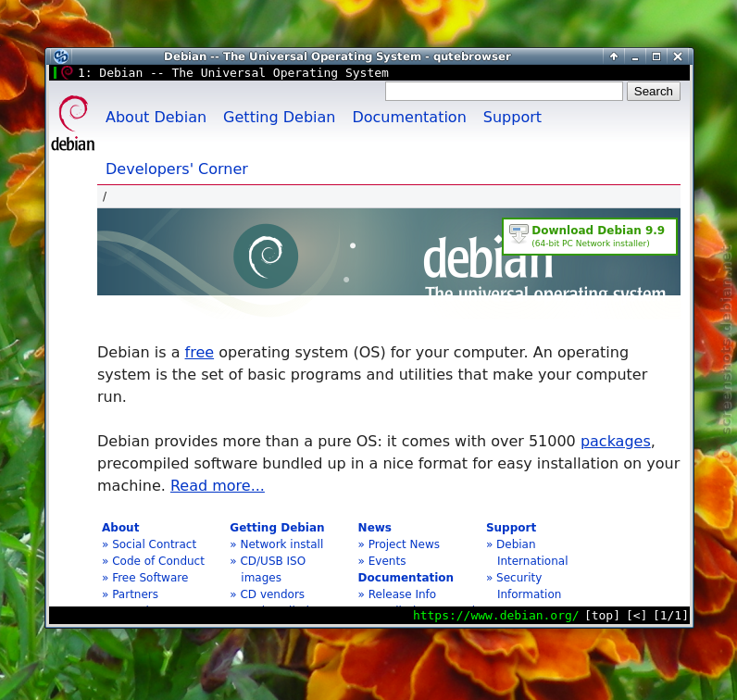Viewport: 737px width, 700px height.
Task: Click the swirl emblem in the banner
Action: pos(266,256)
